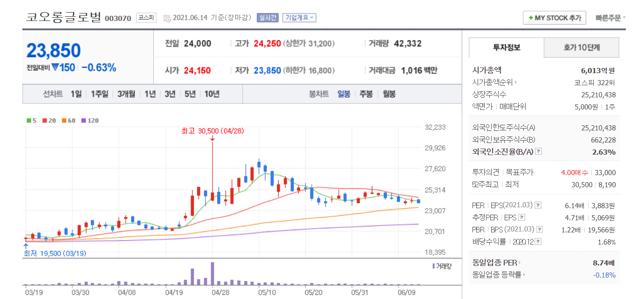Click the 최고 30,500 (04/28) chart marker

(x=212, y=131)
